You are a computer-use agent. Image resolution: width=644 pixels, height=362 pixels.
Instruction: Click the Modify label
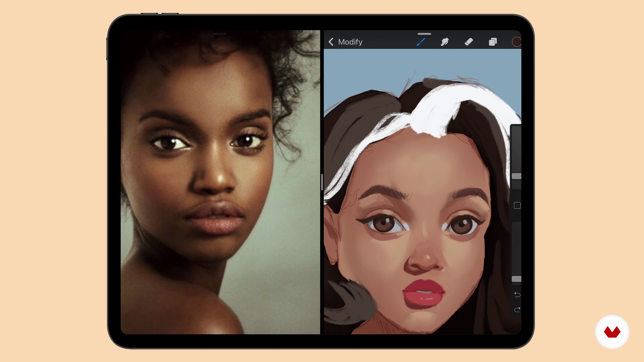pyautogui.click(x=350, y=42)
